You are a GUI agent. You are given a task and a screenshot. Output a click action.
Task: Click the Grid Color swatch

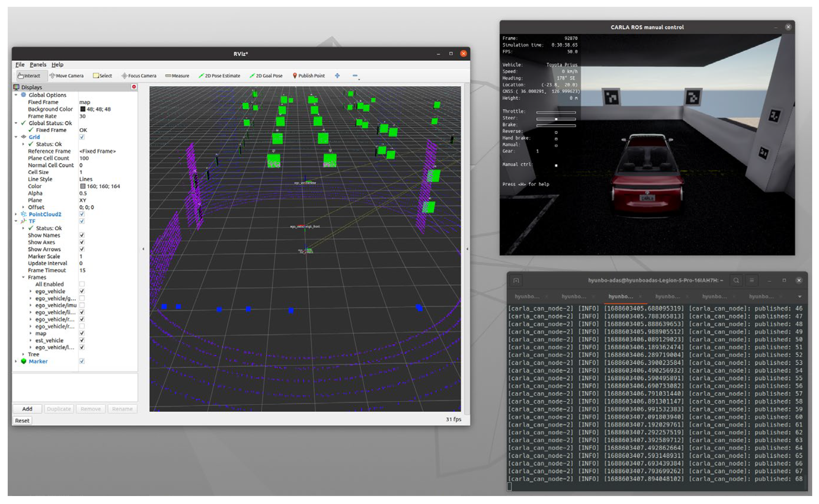(x=83, y=186)
